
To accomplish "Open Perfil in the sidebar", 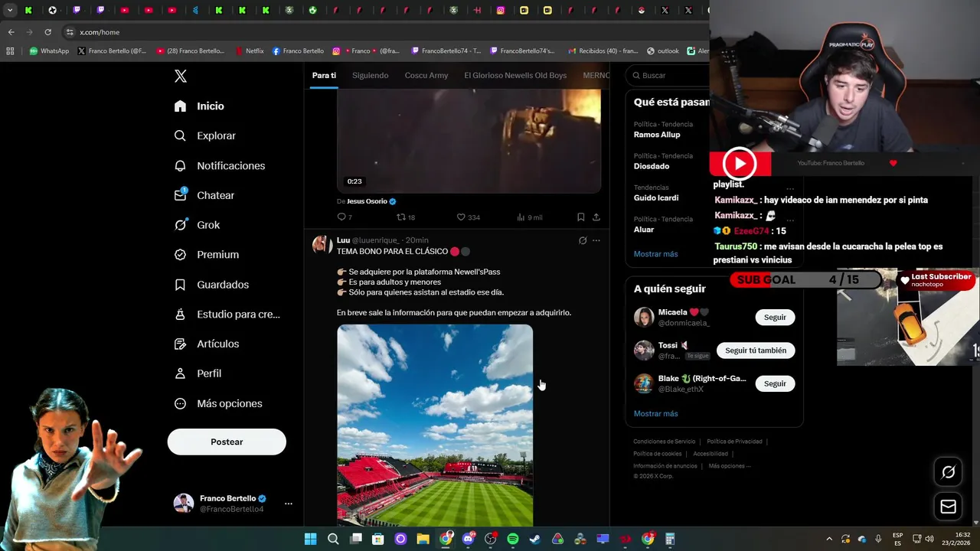I will pyautogui.click(x=198, y=373).
